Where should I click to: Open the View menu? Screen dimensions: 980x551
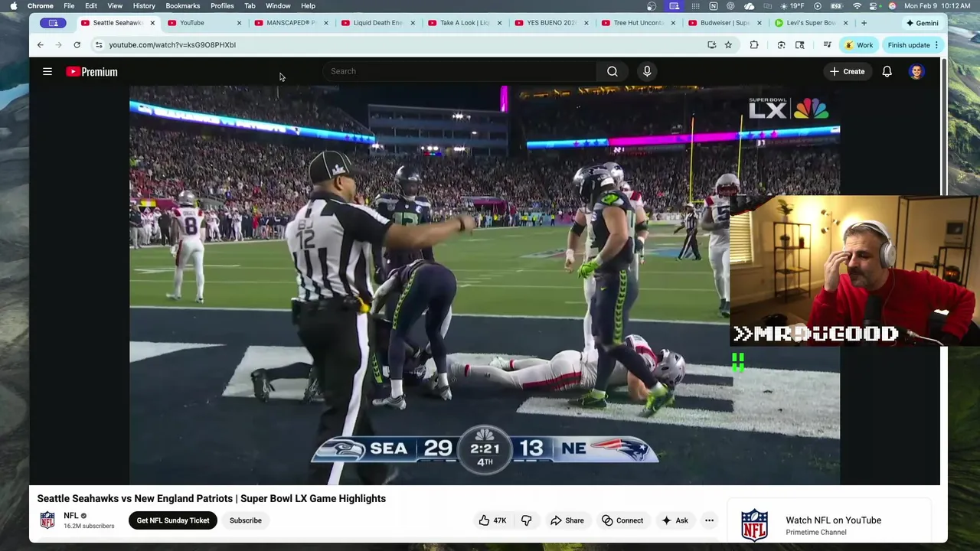pyautogui.click(x=115, y=6)
